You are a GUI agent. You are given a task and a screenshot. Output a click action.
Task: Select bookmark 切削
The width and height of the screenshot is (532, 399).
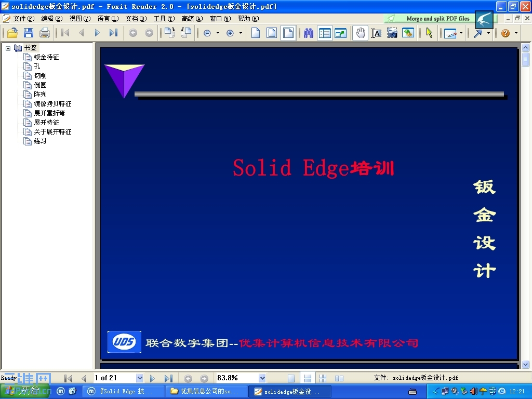click(40, 76)
